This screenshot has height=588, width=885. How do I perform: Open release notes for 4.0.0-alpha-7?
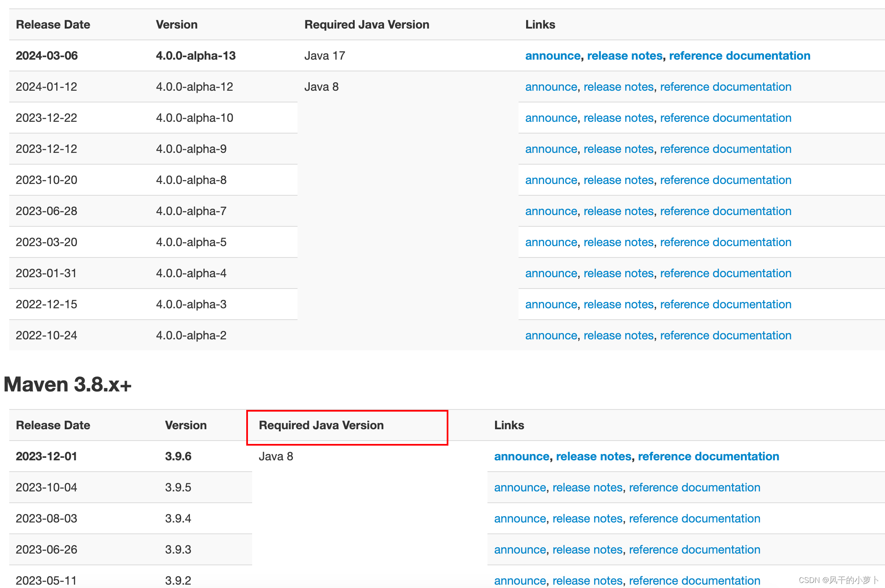(619, 211)
